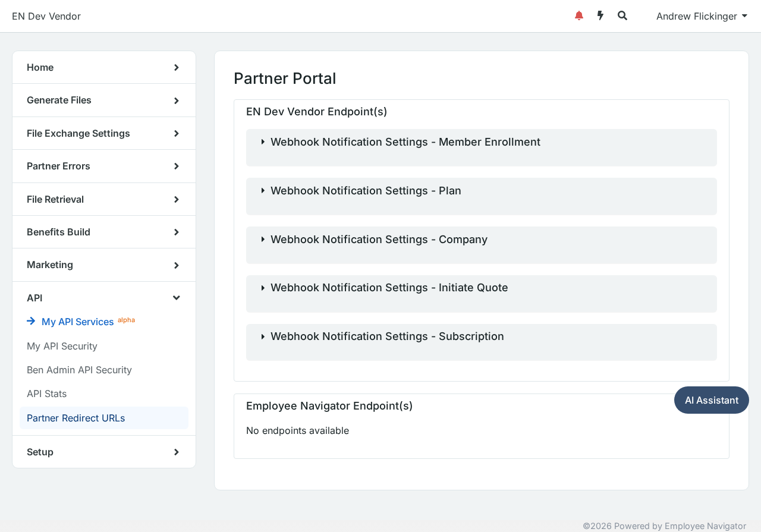Open the AI Assistant button
761x532 pixels.
(712, 400)
